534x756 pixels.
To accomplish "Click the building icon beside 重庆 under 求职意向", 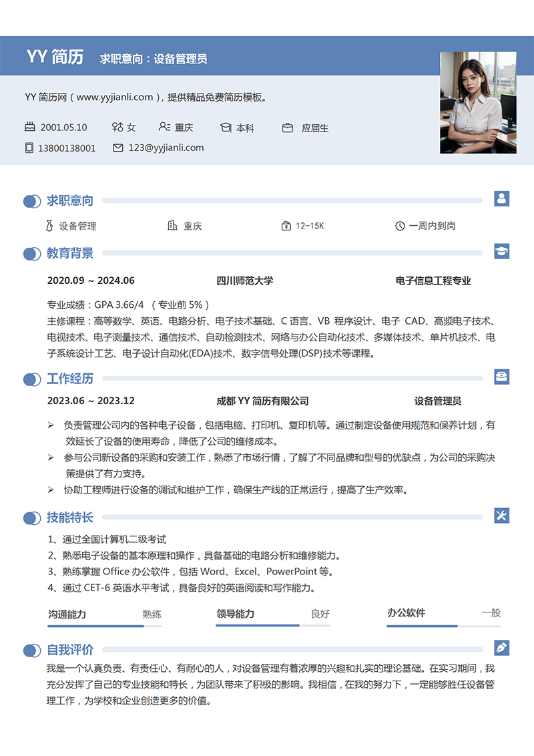I will click(172, 226).
